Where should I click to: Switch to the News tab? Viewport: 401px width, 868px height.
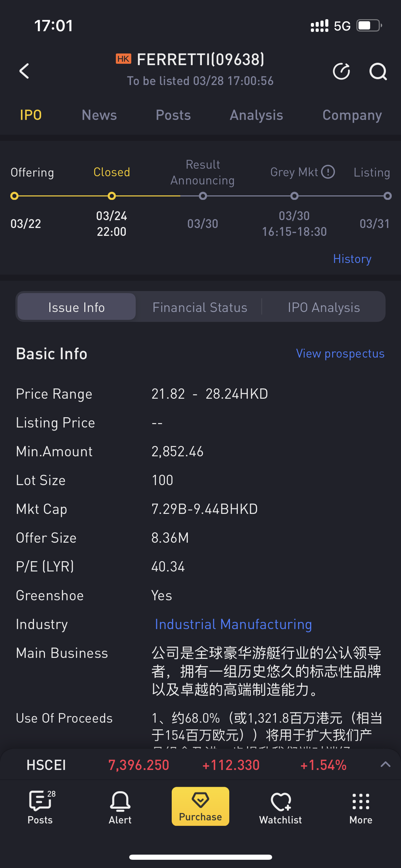click(x=99, y=115)
